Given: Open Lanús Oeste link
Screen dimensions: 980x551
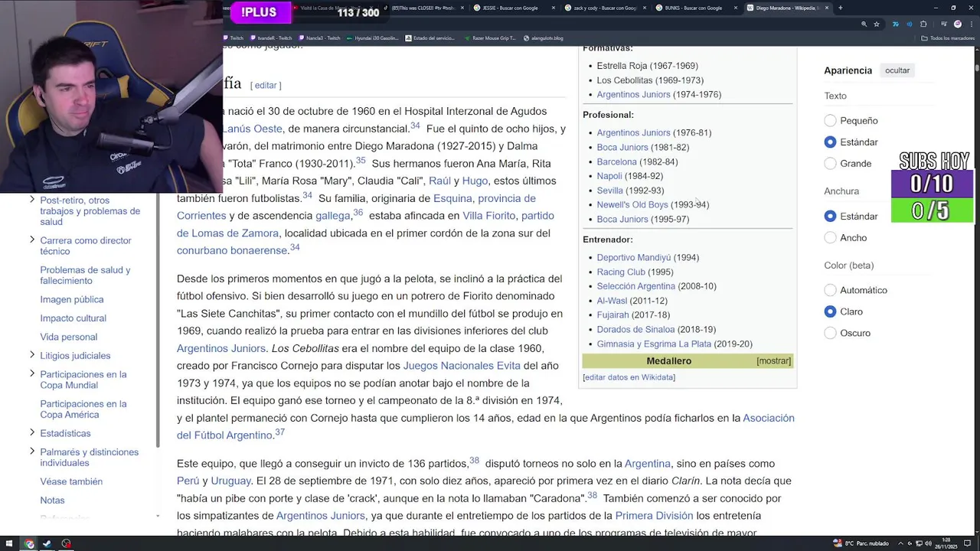Looking at the screenshot, I should click(x=253, y=129).
